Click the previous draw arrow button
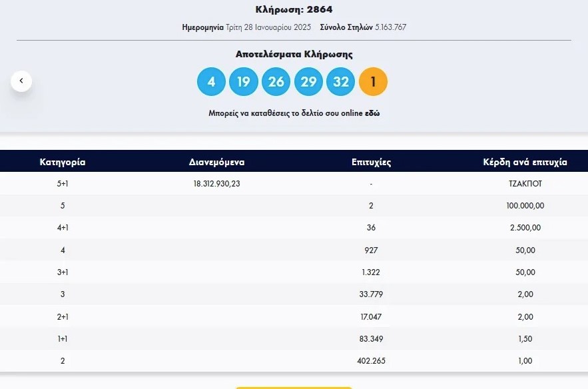 coord(21,81)
